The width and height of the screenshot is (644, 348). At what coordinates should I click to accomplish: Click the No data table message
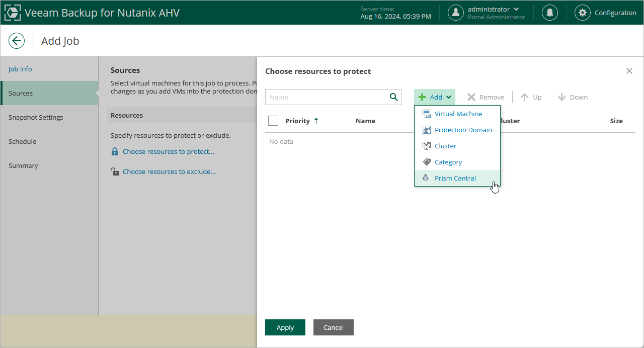coord(281,141)
